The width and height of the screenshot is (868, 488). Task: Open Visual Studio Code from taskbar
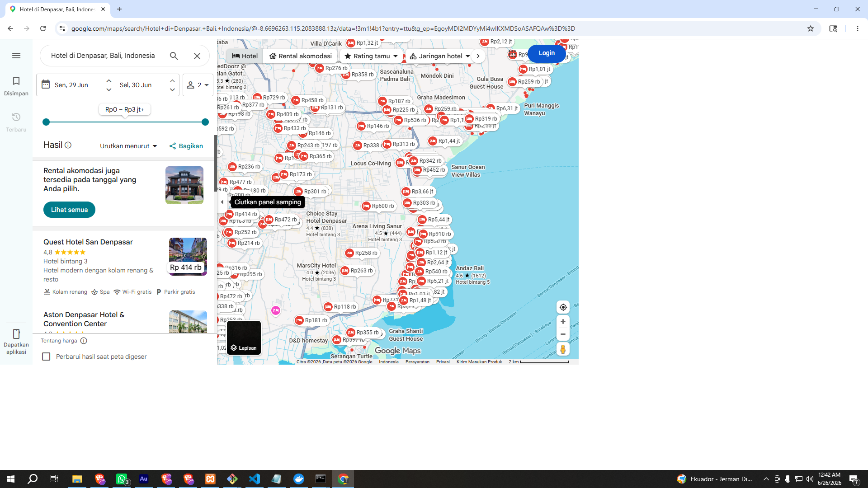pos(255,479)
